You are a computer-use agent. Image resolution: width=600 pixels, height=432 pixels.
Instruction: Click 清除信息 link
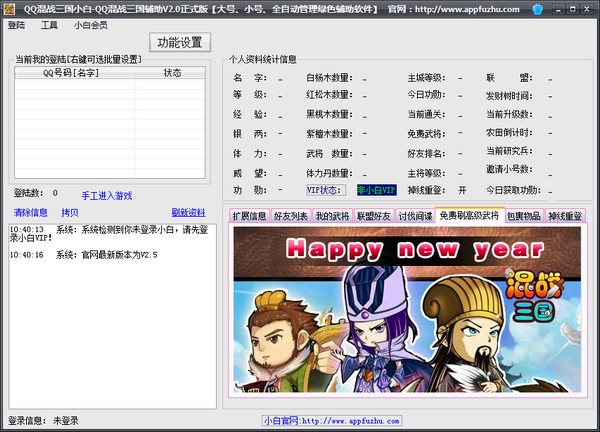(31, 212)
